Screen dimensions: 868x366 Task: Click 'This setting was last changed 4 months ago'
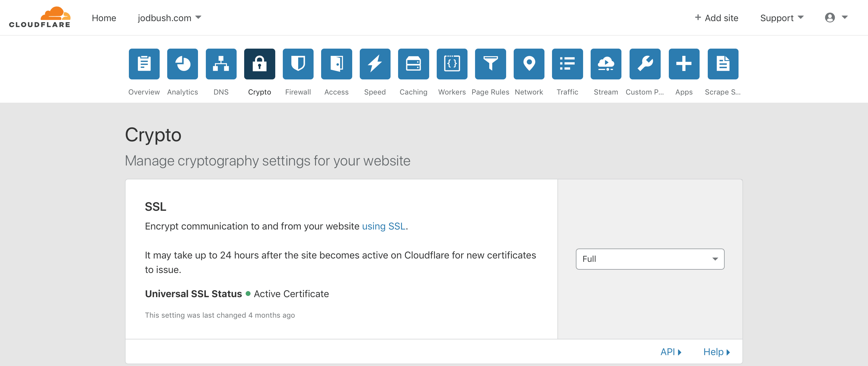tap(220, 315)
